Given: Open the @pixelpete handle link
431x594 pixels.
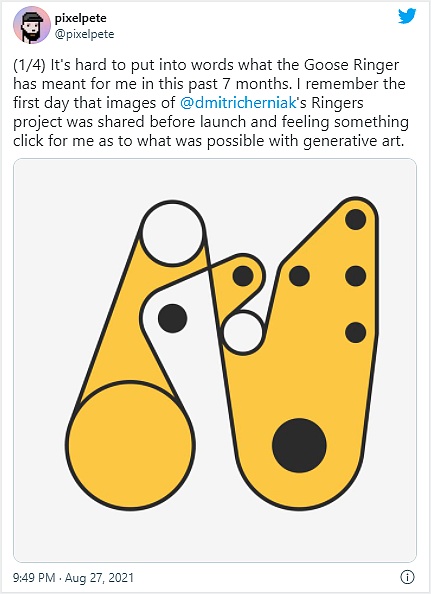Looking at the screenshot, I should point(84,34).
